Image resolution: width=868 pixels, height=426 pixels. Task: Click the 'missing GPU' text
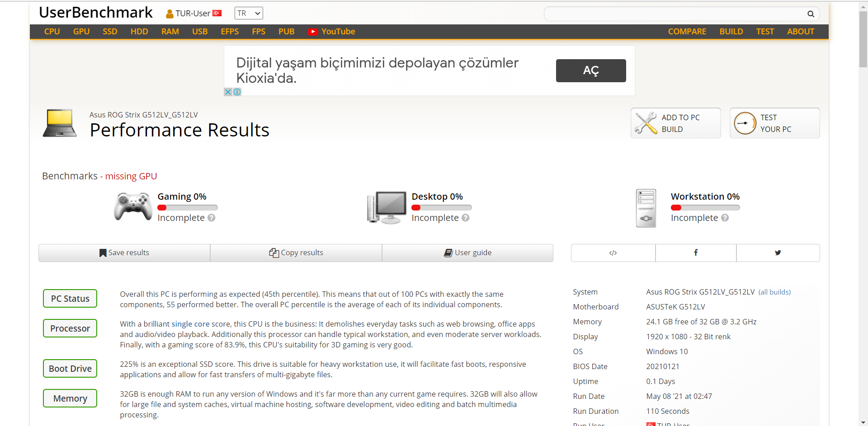131,176
